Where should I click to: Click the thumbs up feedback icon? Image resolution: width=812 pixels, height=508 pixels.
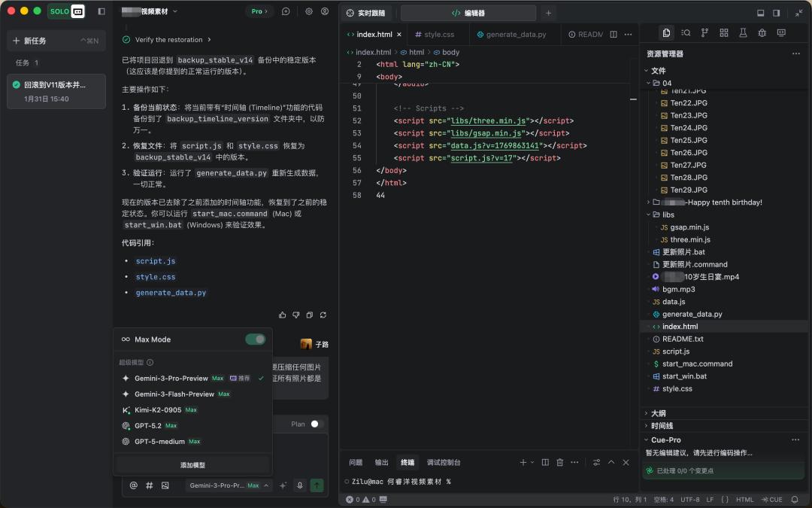[x=283, y=315]
